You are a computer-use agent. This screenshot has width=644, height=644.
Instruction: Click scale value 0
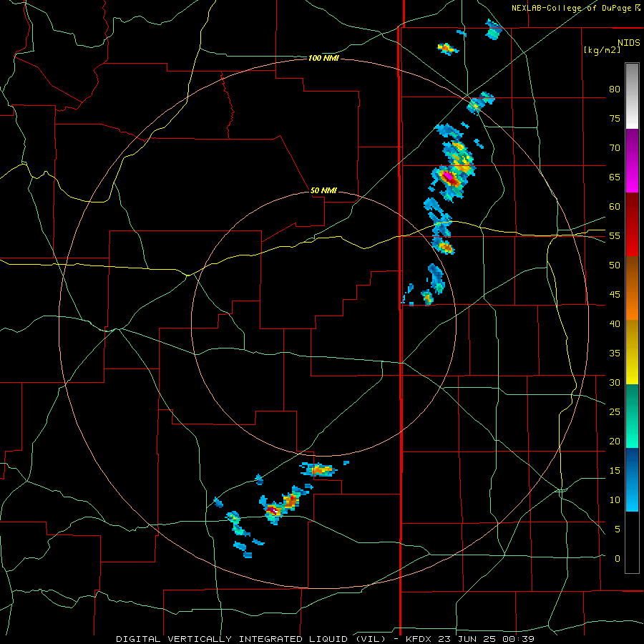618,559
